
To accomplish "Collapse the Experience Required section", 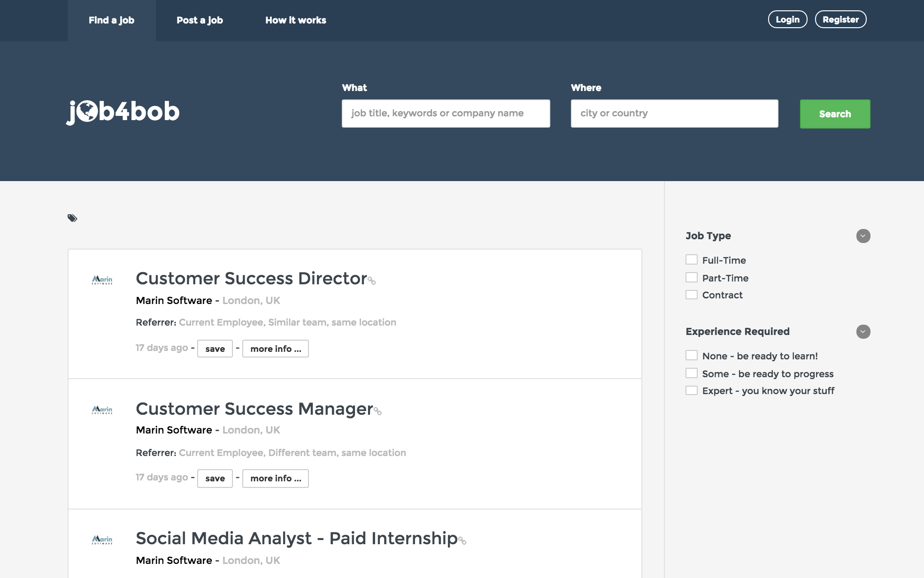I will coord(863,332).
